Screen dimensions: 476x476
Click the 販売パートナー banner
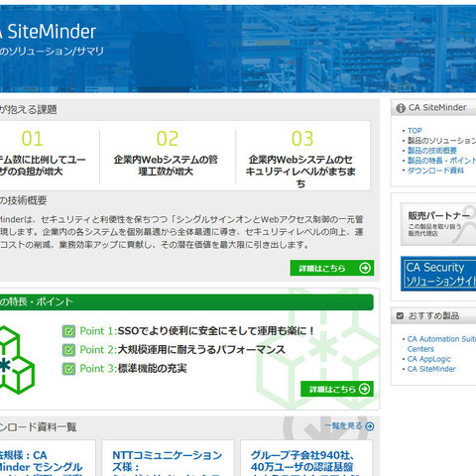438,224
